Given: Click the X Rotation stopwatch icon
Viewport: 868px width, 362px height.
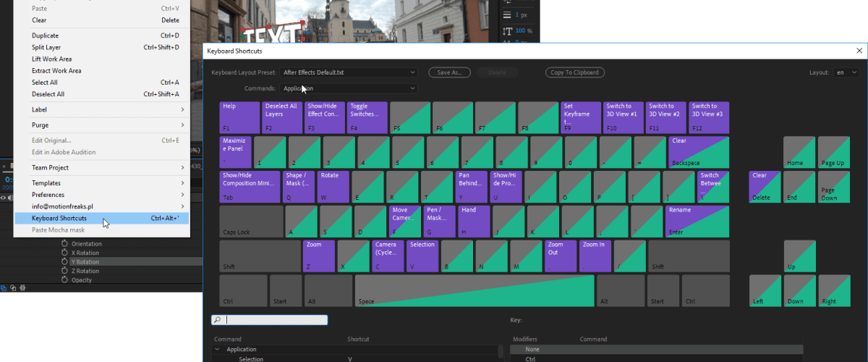Looking at the screenshot, I should pyautogui.click(x=64, y=253).
